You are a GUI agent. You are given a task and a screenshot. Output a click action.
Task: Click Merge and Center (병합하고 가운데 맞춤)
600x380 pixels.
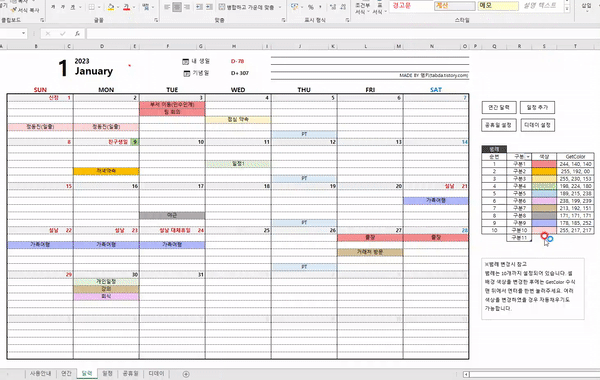[246, 7]
